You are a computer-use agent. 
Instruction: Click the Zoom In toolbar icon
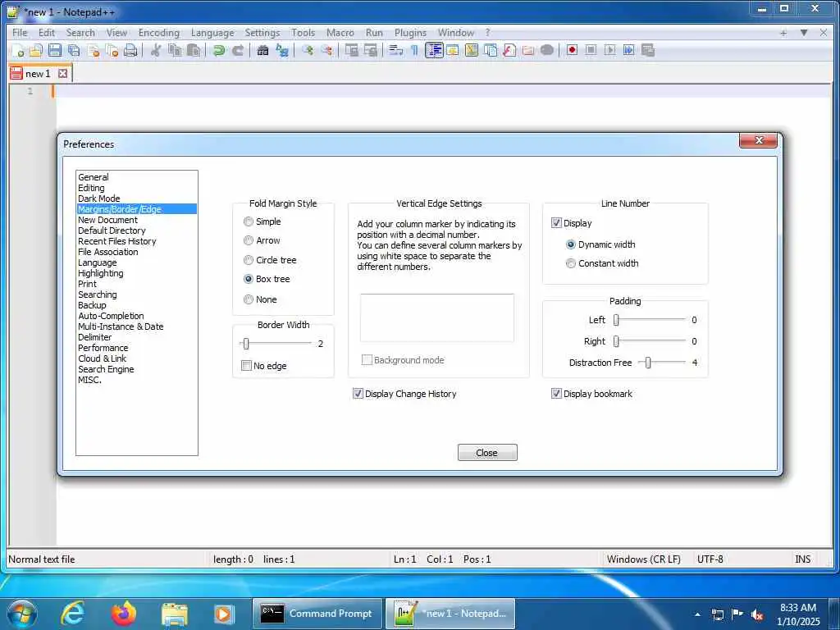[x=308, y=50]
